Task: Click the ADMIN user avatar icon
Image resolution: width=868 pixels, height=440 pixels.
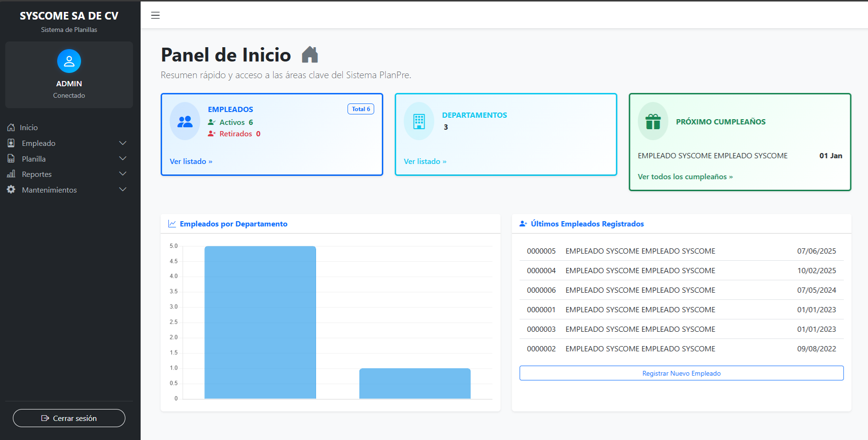Action: tap(69, 61)
